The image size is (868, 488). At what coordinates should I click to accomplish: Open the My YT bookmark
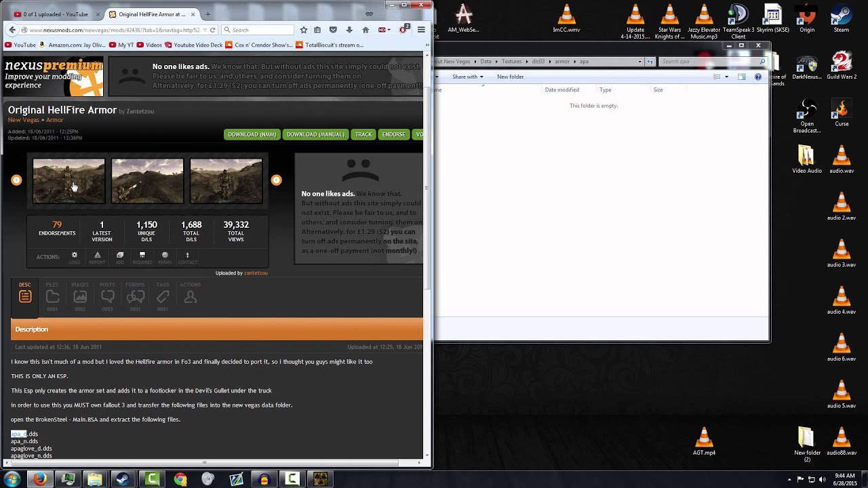click(121, 45)
